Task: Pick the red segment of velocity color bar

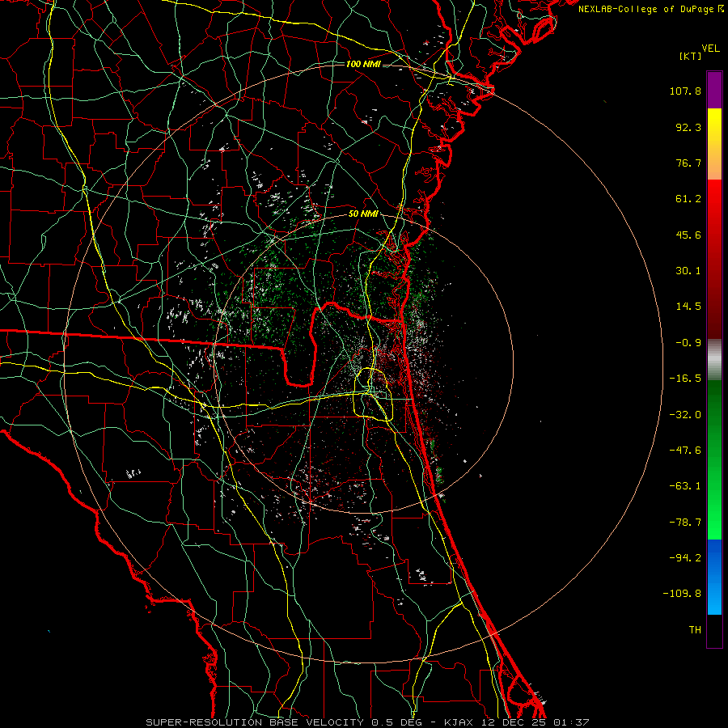Action: pyautogui.click(x=714, y=259)
